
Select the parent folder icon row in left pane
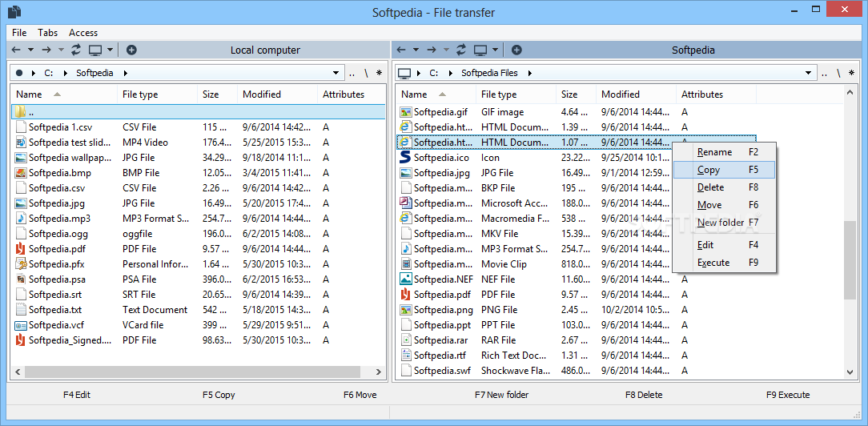point(198,112)
